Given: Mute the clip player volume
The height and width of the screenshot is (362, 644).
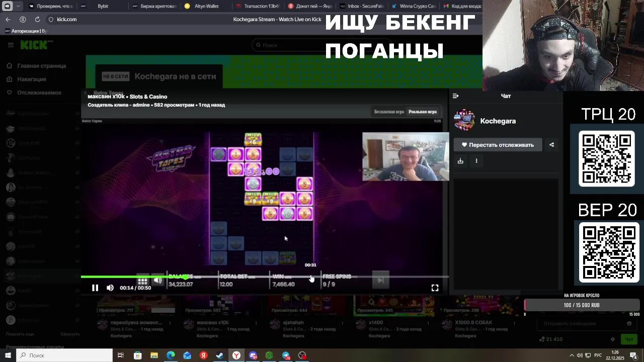Looking at the screenshot, I should [x=110, y=288].
